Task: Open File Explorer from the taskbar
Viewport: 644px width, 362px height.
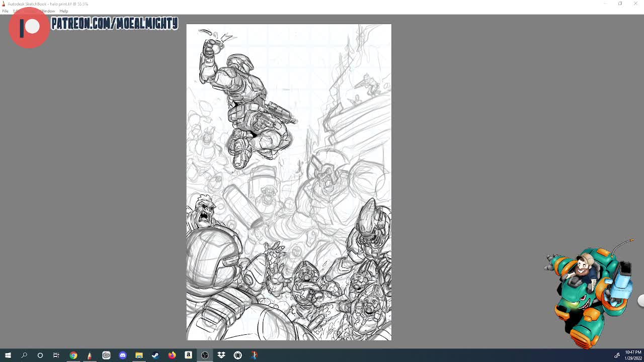Action: pyautogui.click(x=139, y=355)
